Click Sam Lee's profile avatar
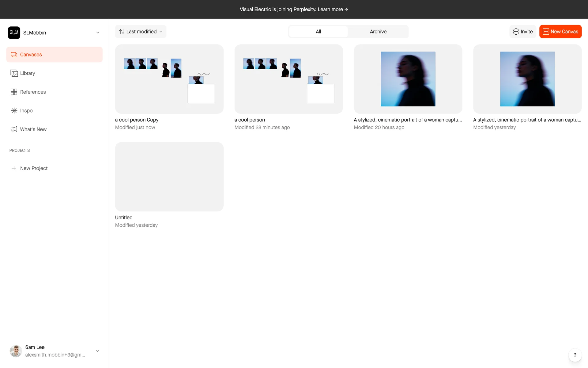 (x=16, y=351)
